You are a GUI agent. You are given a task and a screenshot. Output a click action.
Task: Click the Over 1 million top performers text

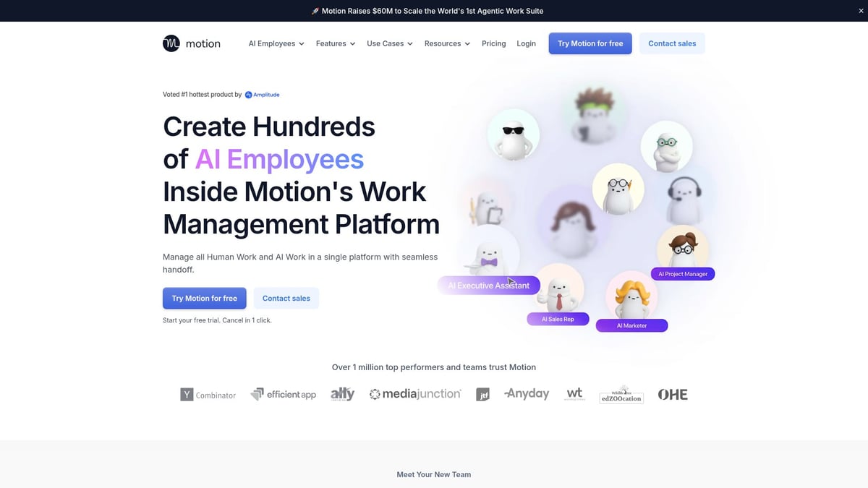point(434,367)
